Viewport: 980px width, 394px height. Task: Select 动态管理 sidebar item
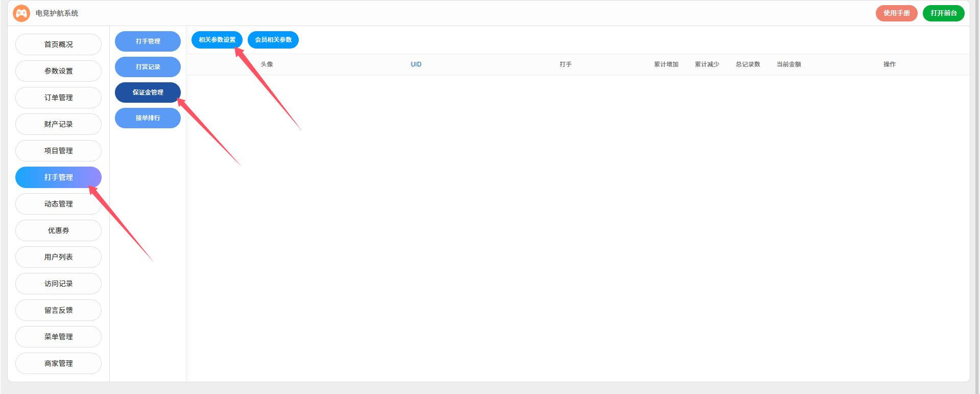(x=58, y=204)
